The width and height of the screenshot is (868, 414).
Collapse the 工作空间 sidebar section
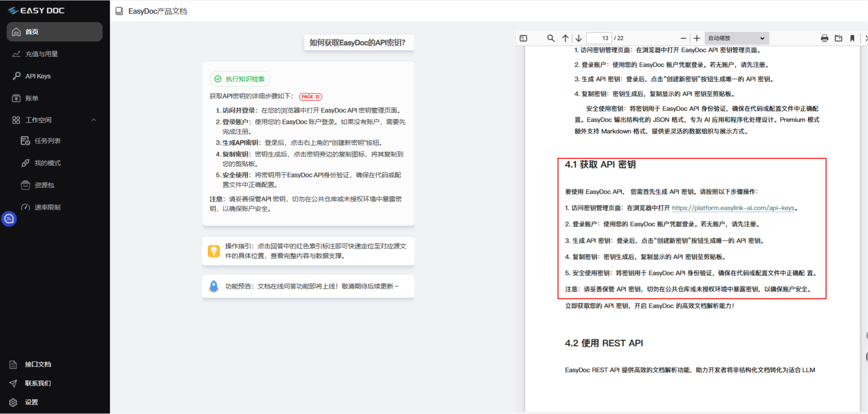point(94,120)
